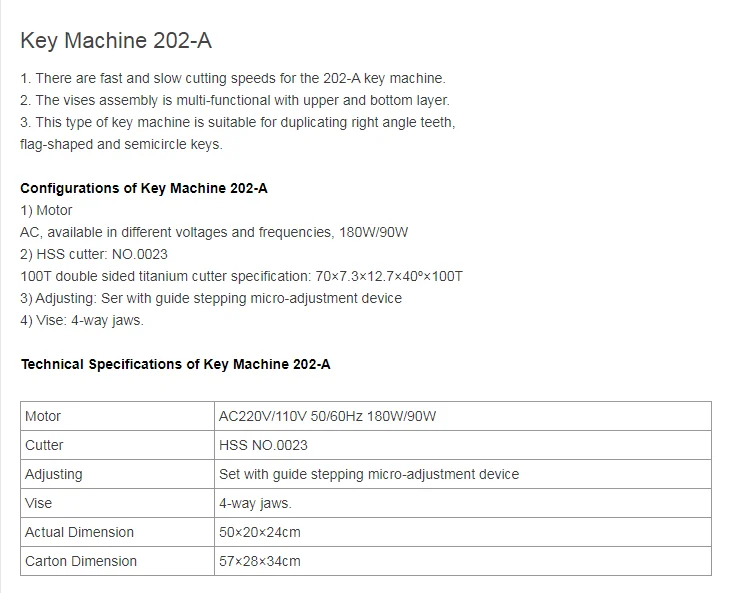
Task: Click the '2) HSS cutter: NO.0023' item
Action: click(94, 254)
